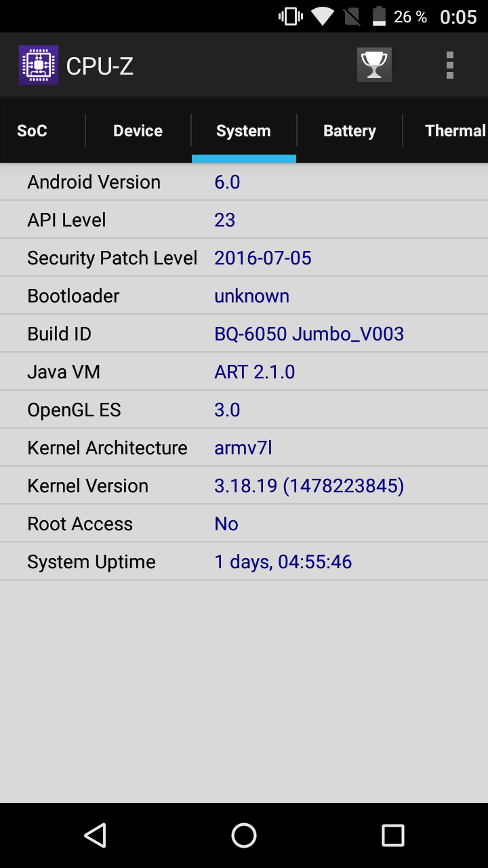
Task: Select the Security Patch Level label
Action: coord(113,258)
